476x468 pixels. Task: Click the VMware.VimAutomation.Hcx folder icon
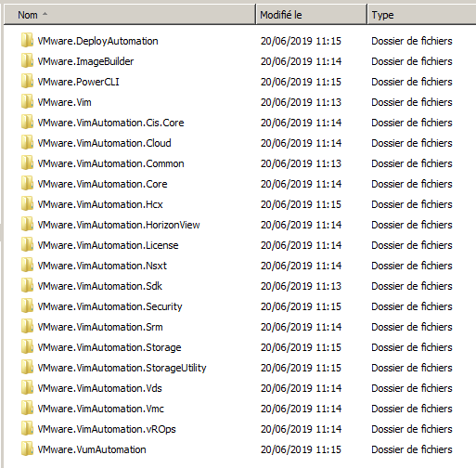pos(27,204)
